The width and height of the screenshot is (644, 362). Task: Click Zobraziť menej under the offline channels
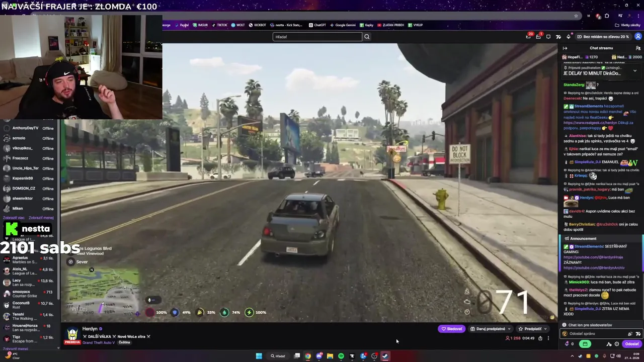pos(41,218)
